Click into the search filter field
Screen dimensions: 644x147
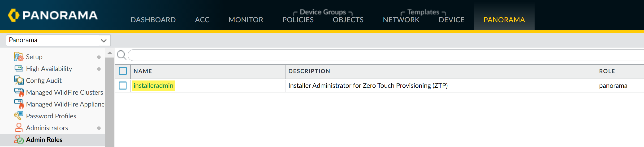point(375,55)
